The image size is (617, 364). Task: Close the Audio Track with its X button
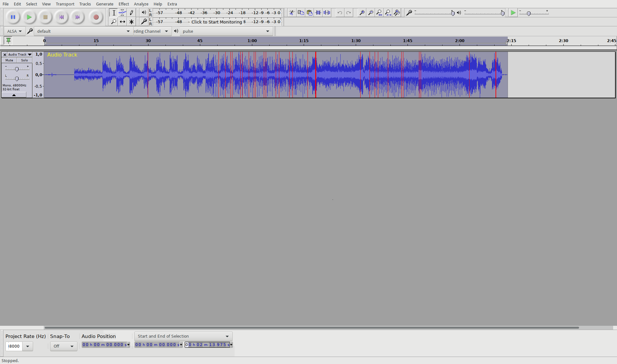click(x=5, y=55)
